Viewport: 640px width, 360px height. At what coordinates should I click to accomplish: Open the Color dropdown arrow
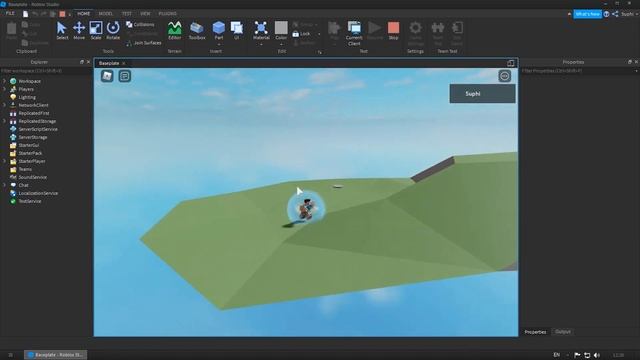(x=281, y=44)
